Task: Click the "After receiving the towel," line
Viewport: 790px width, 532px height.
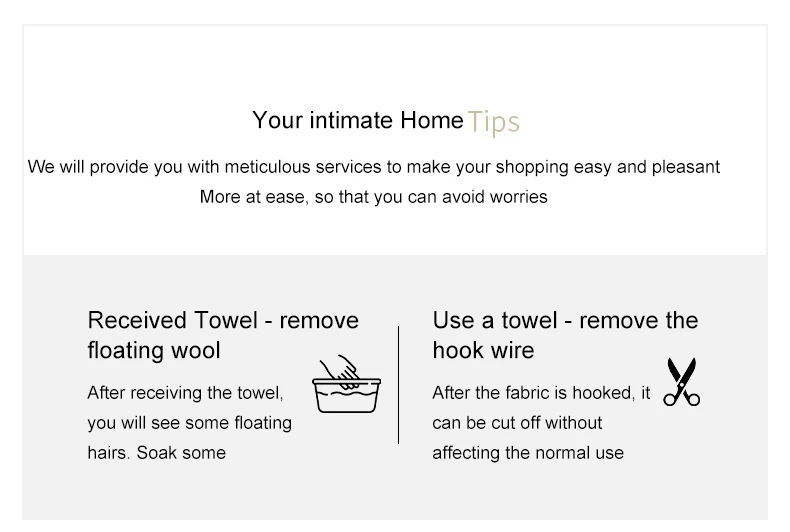Action: (x=185, y=393)
